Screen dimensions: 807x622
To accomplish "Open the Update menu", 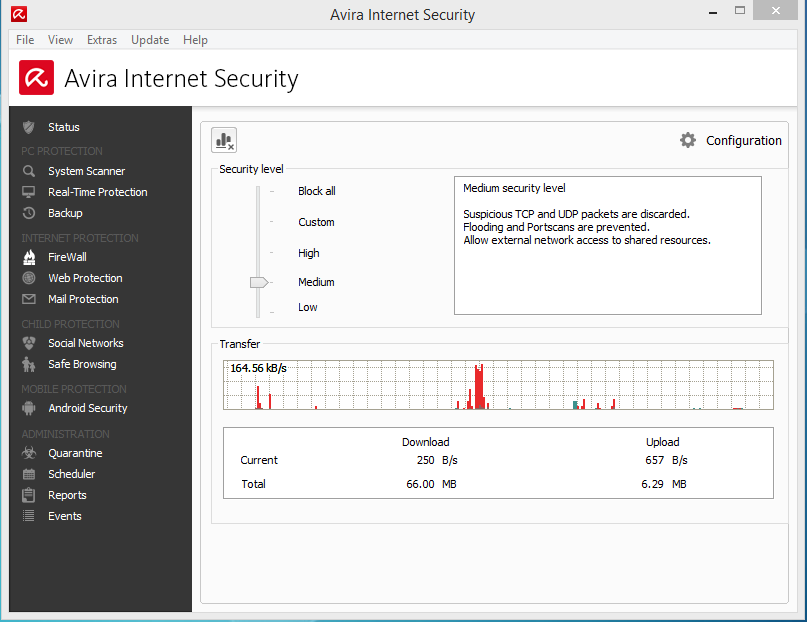I will click(150, 40).
